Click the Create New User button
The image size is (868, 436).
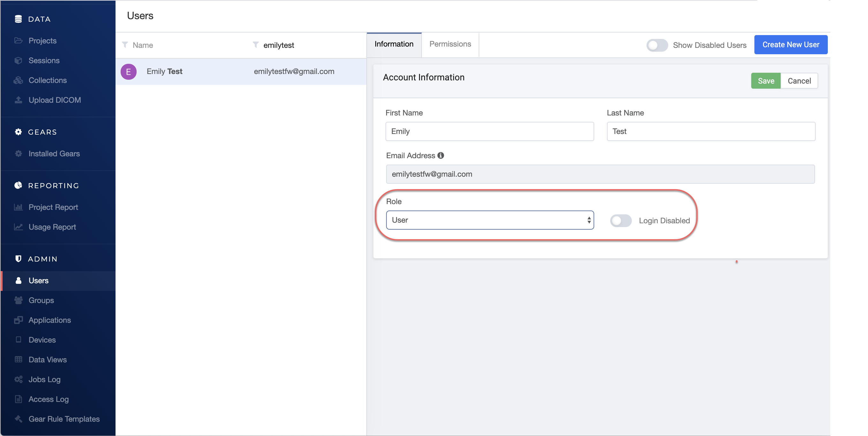coord(790,45)
